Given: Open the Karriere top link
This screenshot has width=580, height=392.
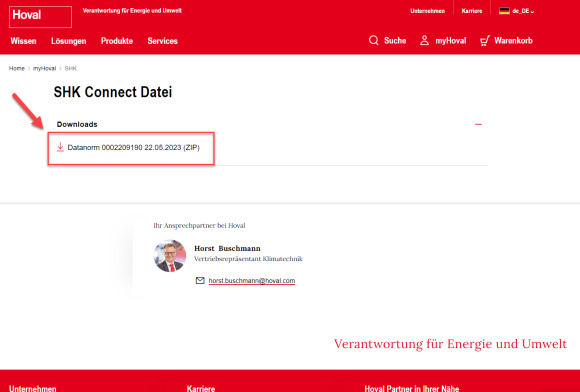Looking at the screenshot, I should point(472,11).
